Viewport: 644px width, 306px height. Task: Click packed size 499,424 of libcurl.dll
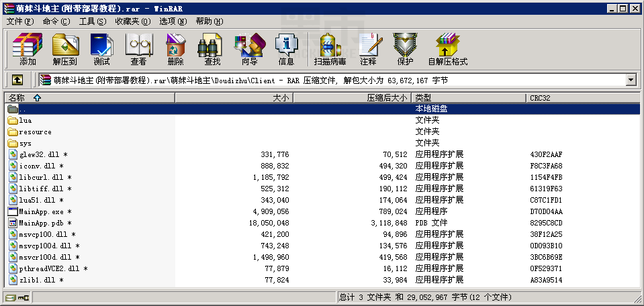pyautogui.click(x=393, y=178)
